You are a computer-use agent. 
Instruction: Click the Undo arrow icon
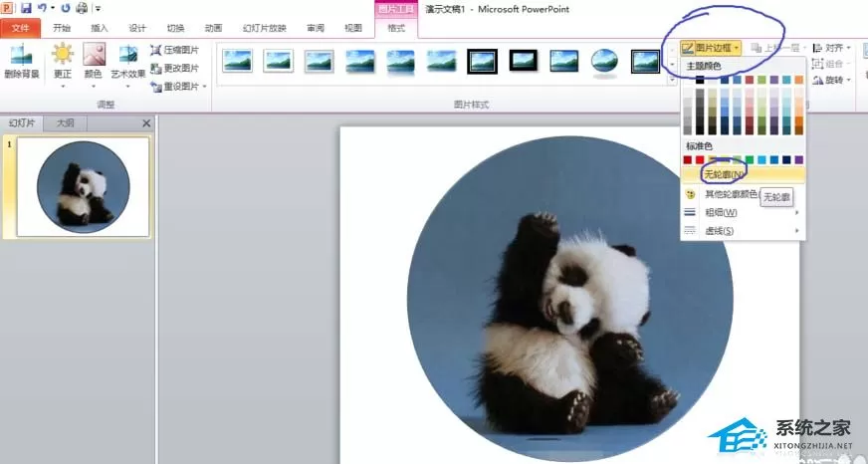click(42, 8)
